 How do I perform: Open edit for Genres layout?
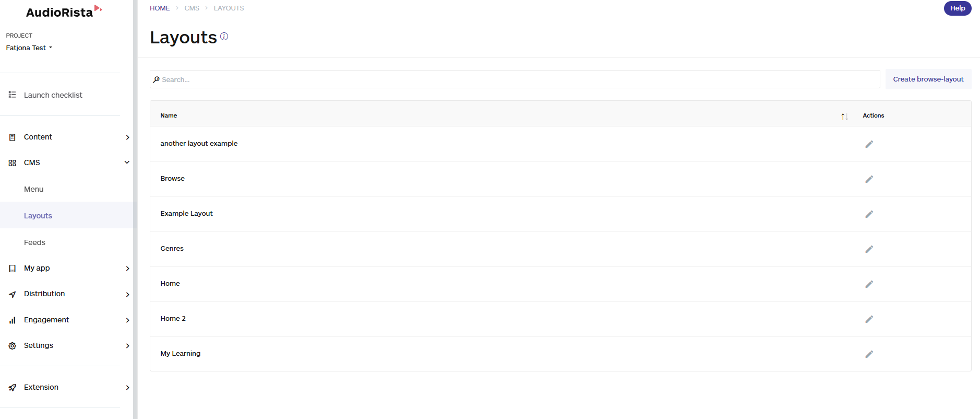[869, 249]
